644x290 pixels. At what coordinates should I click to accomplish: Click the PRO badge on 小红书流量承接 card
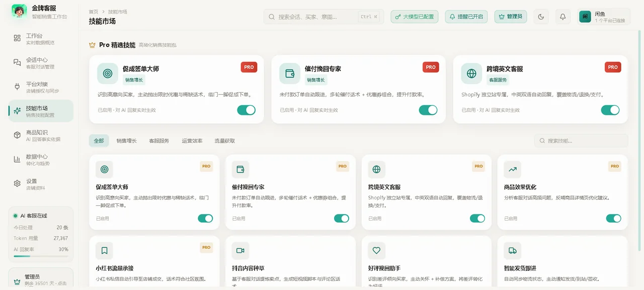click(x=206, y=247)
